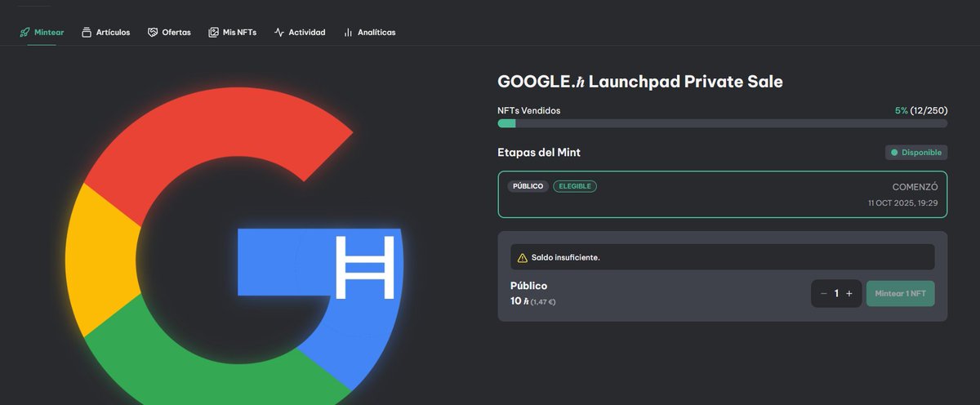Open the Mintear tab
The width and height of the screenshot is (980, 405).
[x=42, y=32]
